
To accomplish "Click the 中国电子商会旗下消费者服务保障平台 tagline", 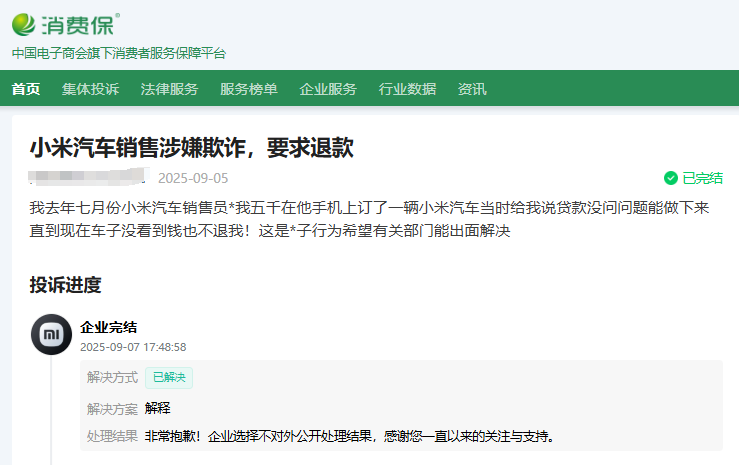I will pyautogui.click(x=119, y=53).
